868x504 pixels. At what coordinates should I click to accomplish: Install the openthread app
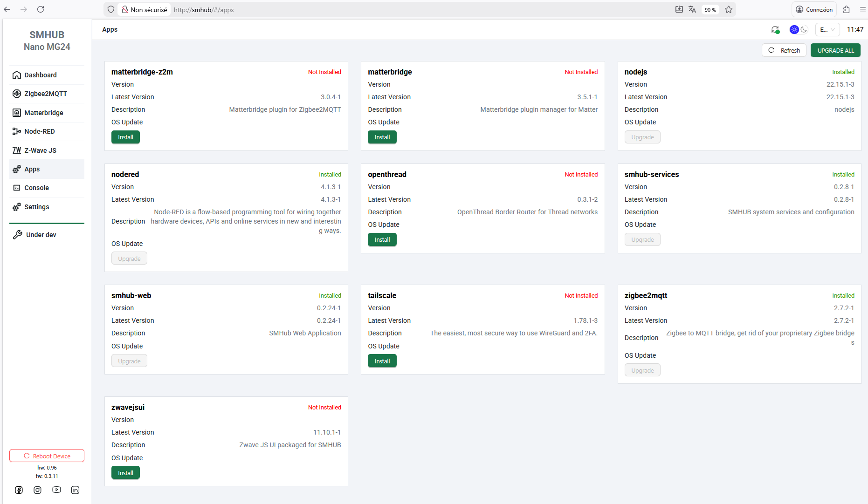point(382,240)
